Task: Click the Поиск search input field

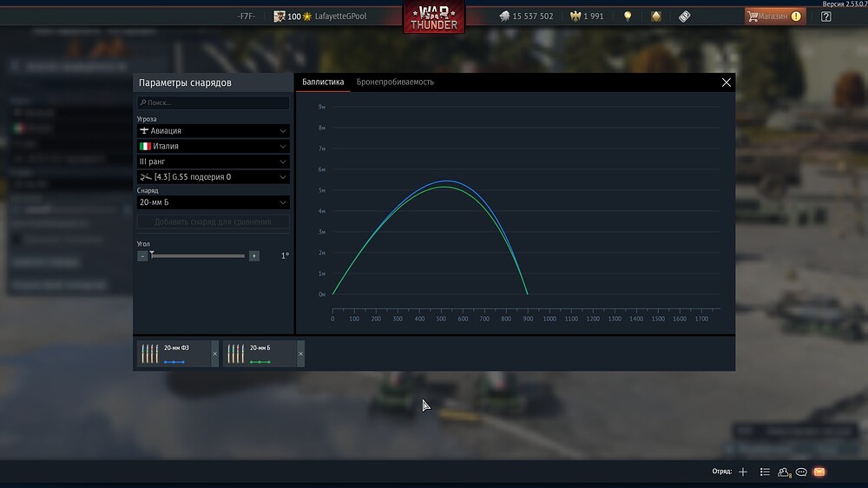Action: [x=213, y=102]
